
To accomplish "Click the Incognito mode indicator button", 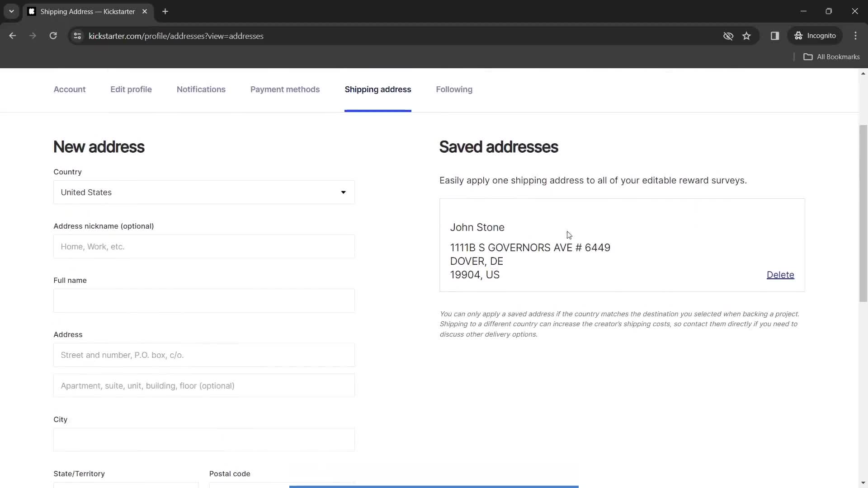I will click(x=817, y=36).
